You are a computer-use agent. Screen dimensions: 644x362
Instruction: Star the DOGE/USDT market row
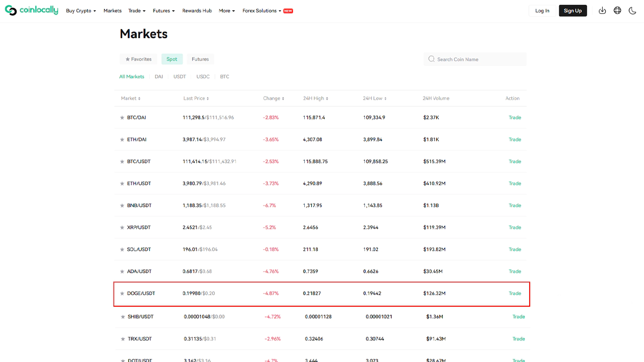(x=122, y=293)
